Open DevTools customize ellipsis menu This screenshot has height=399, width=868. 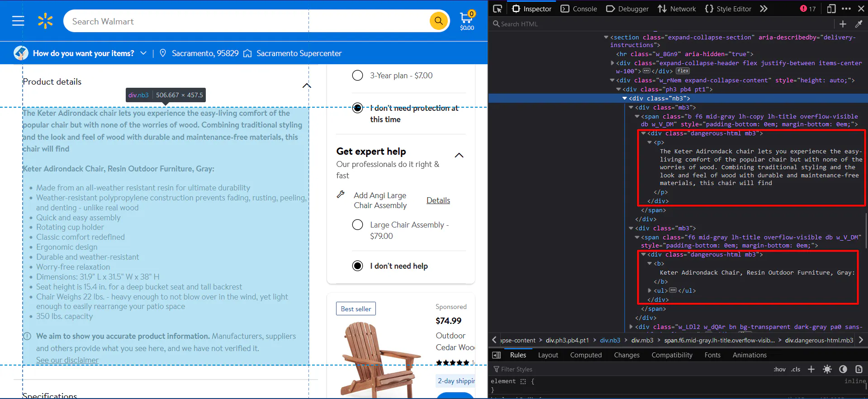point(846,9)
